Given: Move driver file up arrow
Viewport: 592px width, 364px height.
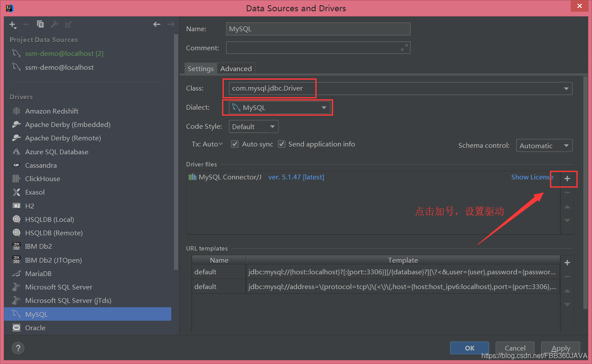Looking at the screenshot, I should point(567,207).
